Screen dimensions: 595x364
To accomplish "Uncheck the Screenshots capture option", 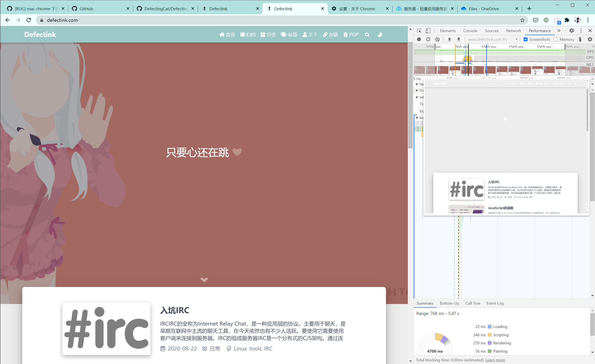I will 526,39.
